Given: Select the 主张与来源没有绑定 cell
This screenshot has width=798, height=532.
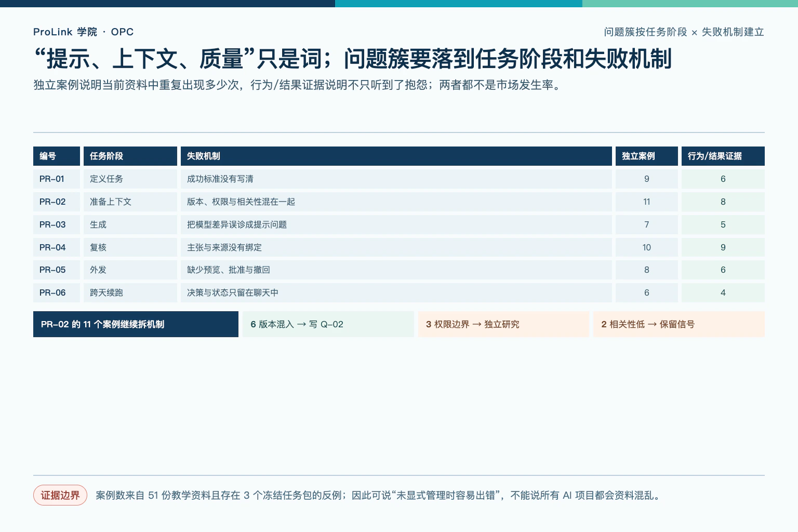Looking at the screenshot, I should pyautogui.click(x=396, y=247).
